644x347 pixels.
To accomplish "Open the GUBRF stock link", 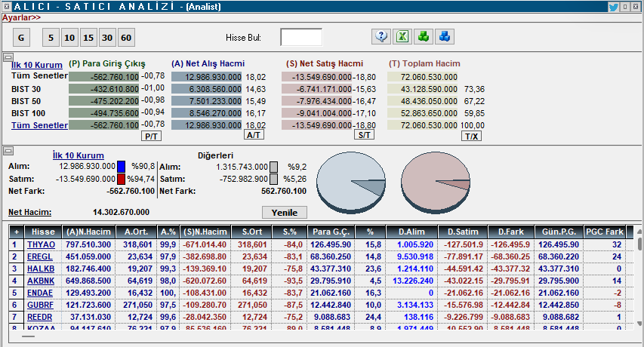I will [x=40, y=306].
